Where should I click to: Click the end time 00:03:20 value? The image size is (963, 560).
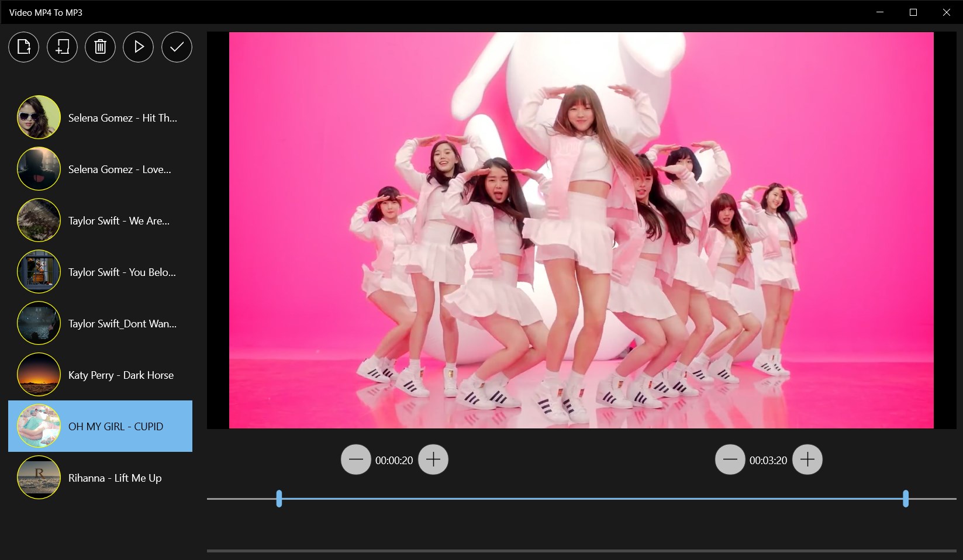[768, 461]
